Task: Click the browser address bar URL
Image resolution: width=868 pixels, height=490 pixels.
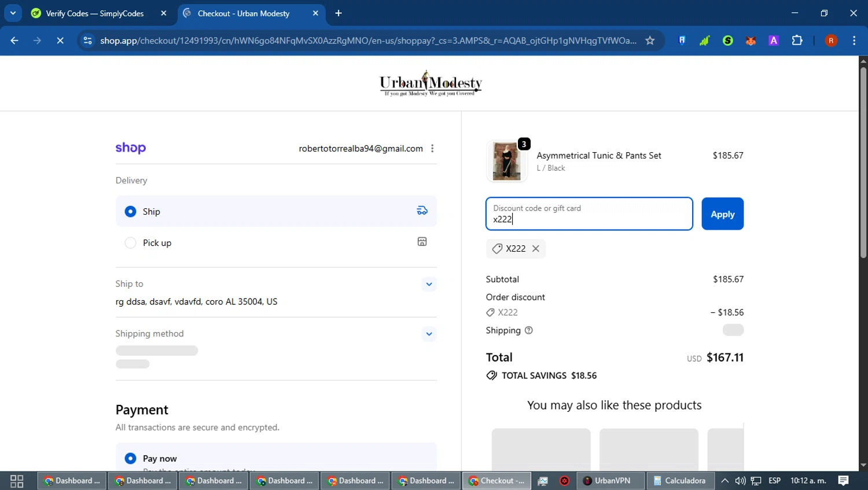Action: point(368,40)
